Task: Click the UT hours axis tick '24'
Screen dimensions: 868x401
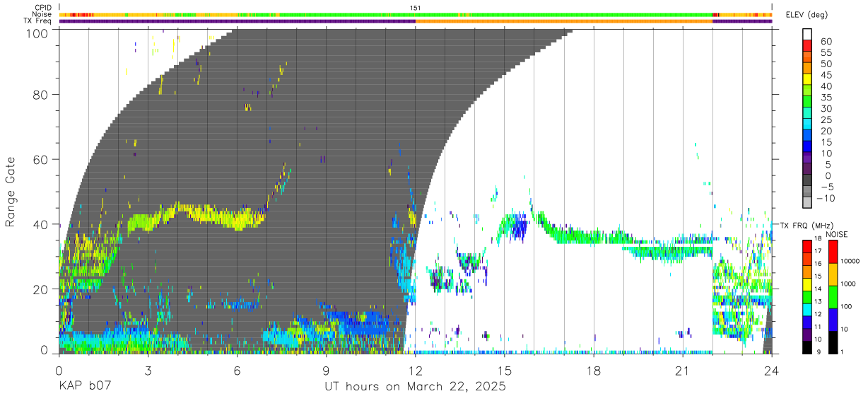Action: (771, 370)
